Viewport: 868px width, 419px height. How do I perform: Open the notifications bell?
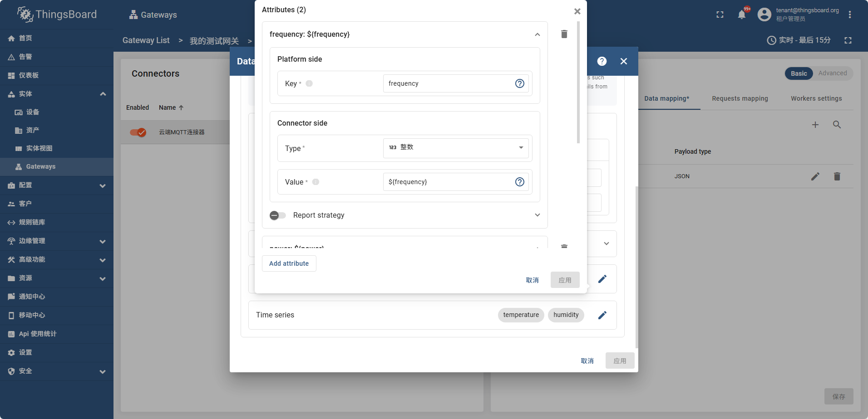pos(741,15)
